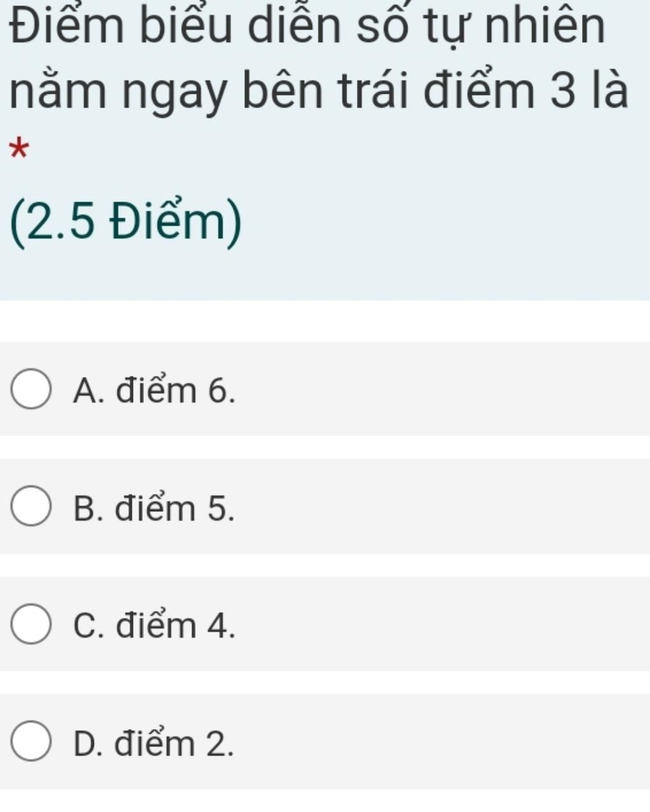Click the answer text 'A. điểm 6.'
Image resolution: width=650 pixels, height=812 pixels.
click(x=154, y=390)
